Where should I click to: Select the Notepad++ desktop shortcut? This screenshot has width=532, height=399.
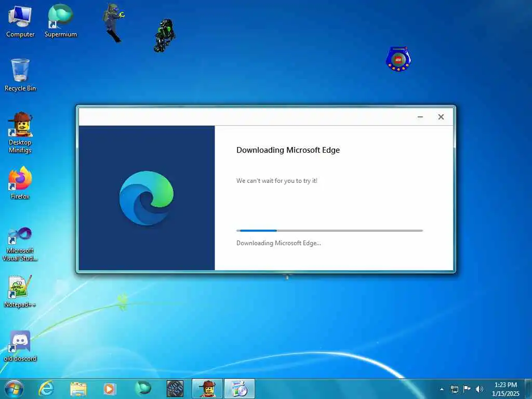[x=20, y=291]
